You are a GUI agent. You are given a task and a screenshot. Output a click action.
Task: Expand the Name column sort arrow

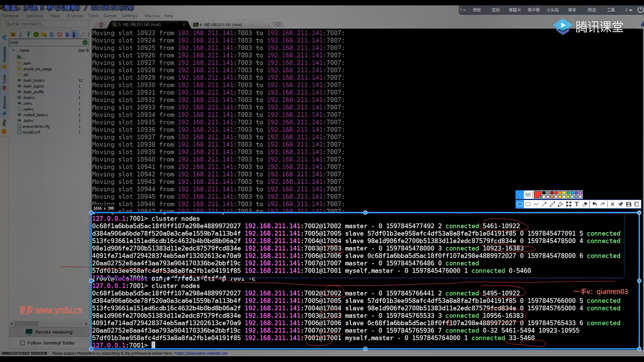coord(14,50)
